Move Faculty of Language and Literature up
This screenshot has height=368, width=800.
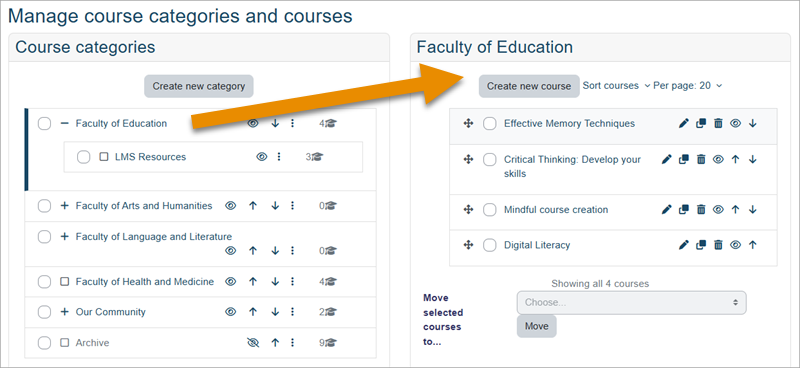tap(253, 251)
